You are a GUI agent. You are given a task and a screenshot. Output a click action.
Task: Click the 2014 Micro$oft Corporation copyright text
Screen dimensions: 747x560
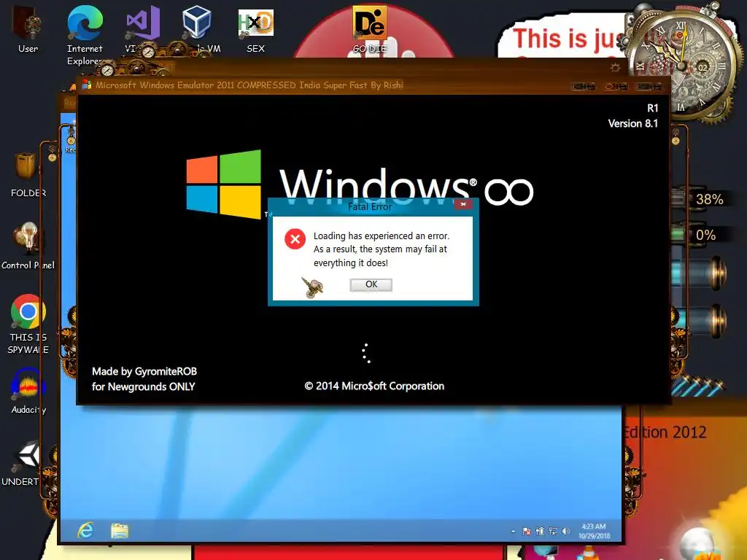click(x=374, y=386)
